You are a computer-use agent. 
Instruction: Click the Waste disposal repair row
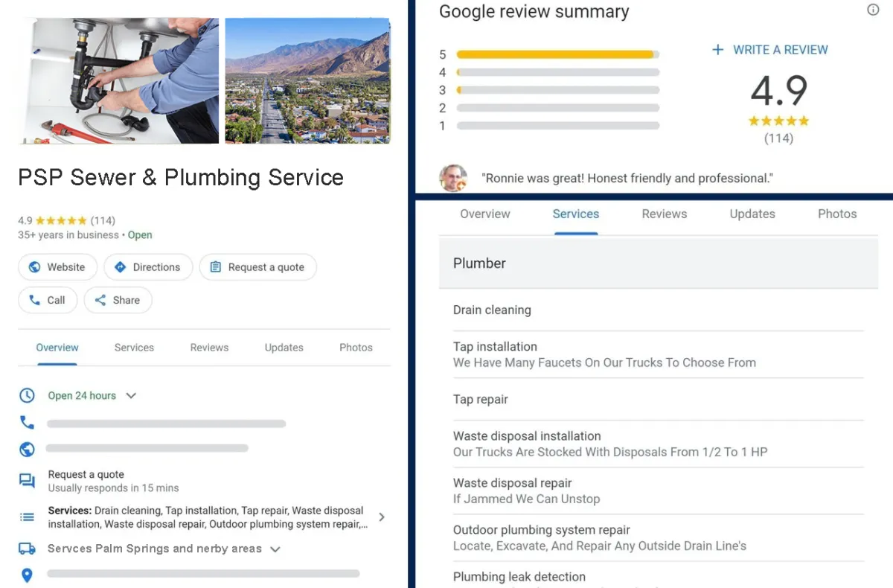[659, 491]
